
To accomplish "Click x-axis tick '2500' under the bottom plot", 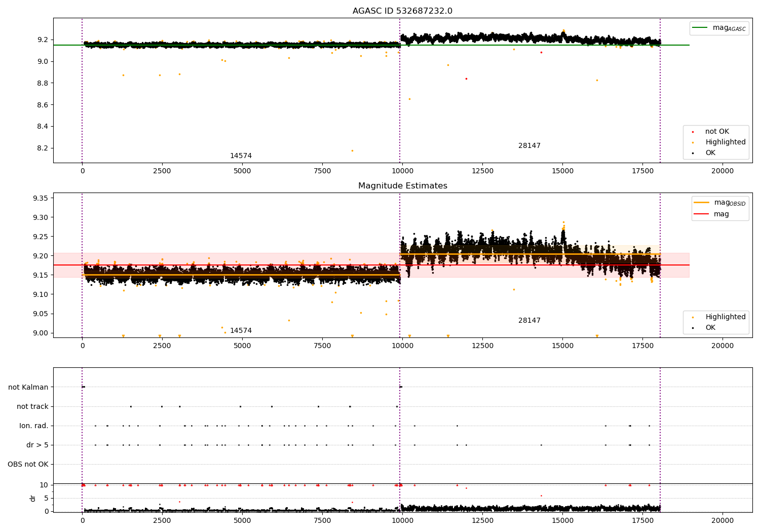I will pyautogui.click(x=162, y=521).
